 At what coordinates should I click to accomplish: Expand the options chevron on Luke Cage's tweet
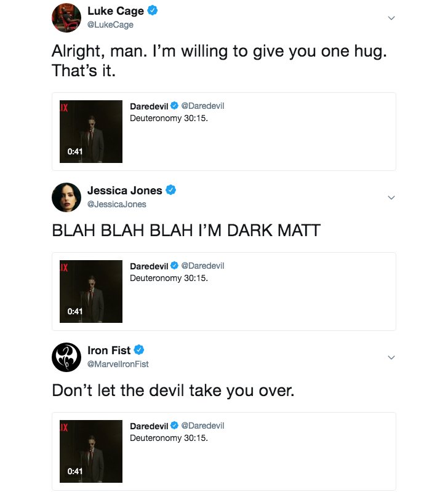pyautogui.click(x=391, y=18)
